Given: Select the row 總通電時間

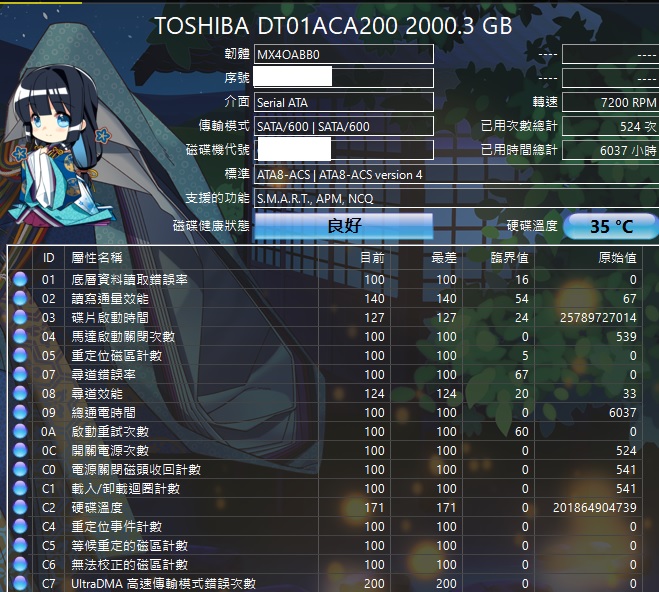Looking at the screenshot, I should 325,412.
